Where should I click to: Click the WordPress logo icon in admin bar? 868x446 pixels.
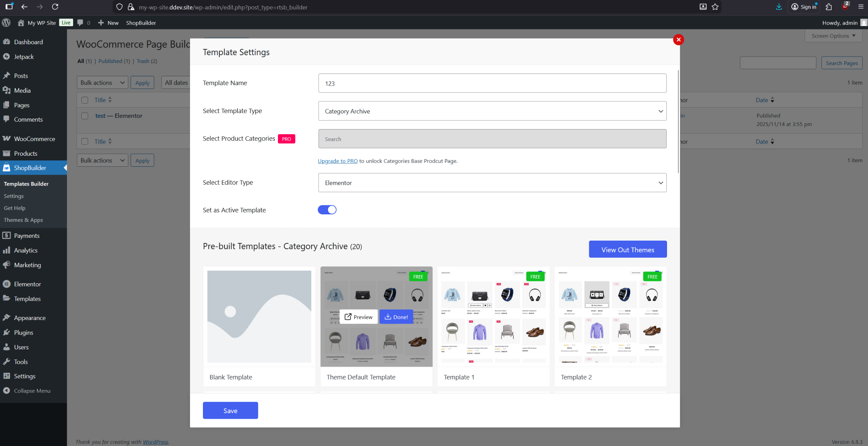pyautogui.click(x=6, y=23)
